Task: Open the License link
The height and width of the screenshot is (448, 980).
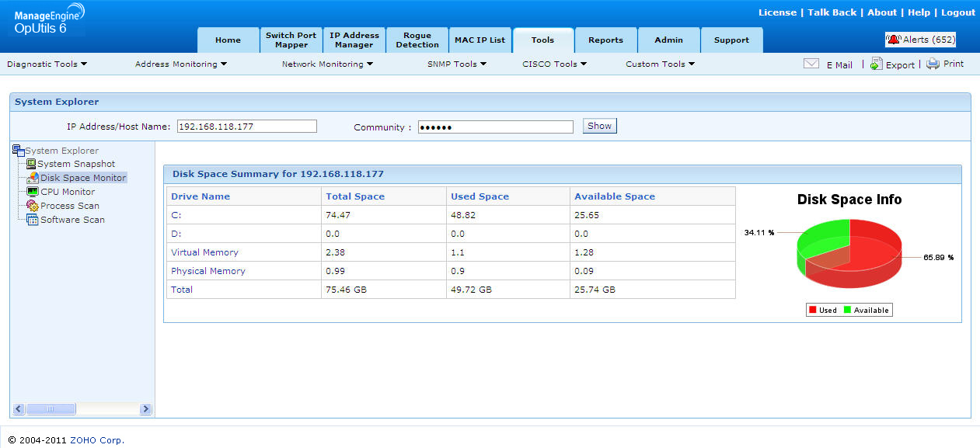Action: 777,12
